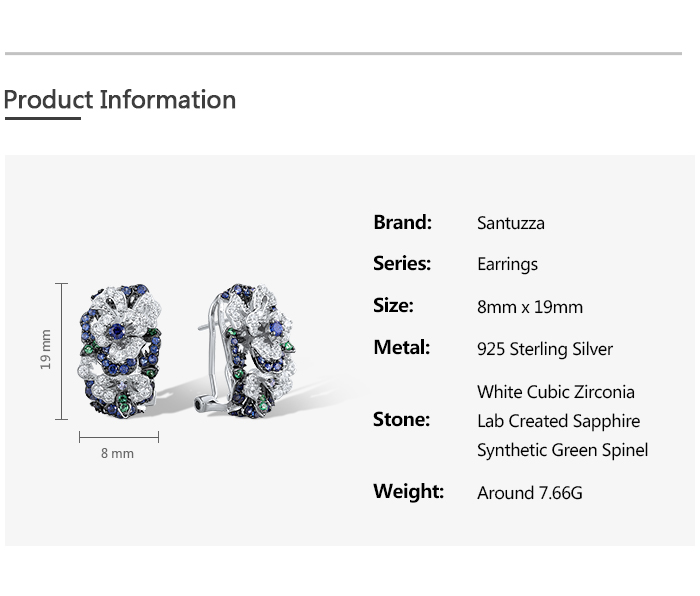700x596 pixels.
Task: Click the Series field label
Action: pos(402,264)
